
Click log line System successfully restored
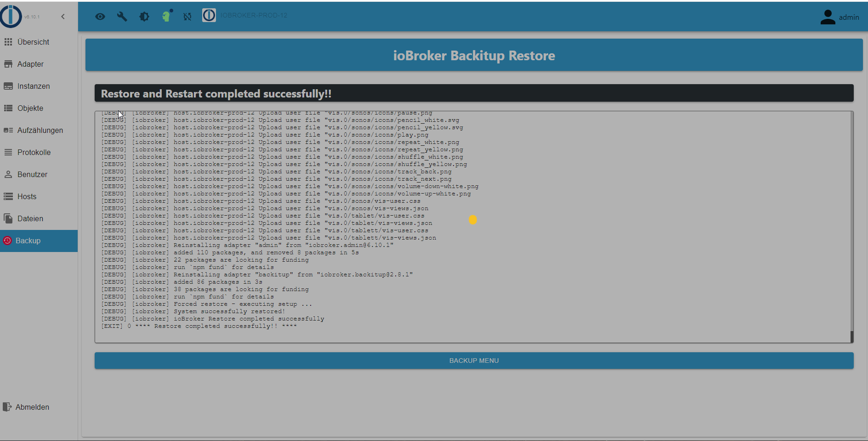click(193, 311)
